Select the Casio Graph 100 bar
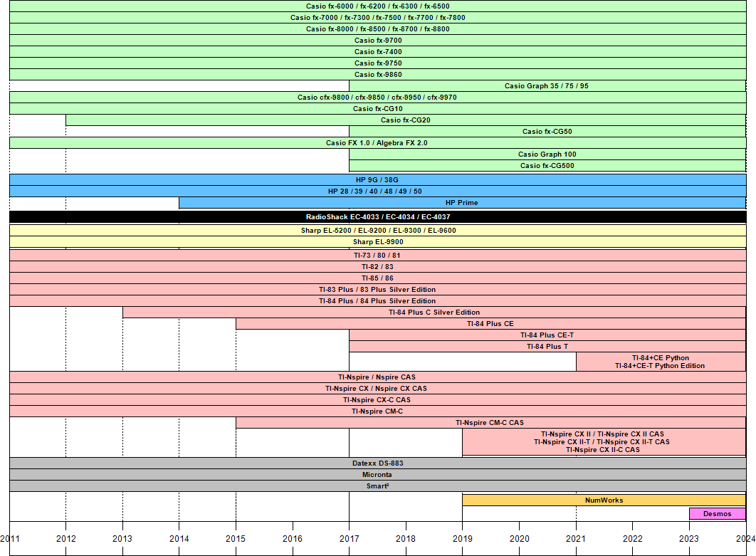 pyautogui.click(x=547, y=154)
